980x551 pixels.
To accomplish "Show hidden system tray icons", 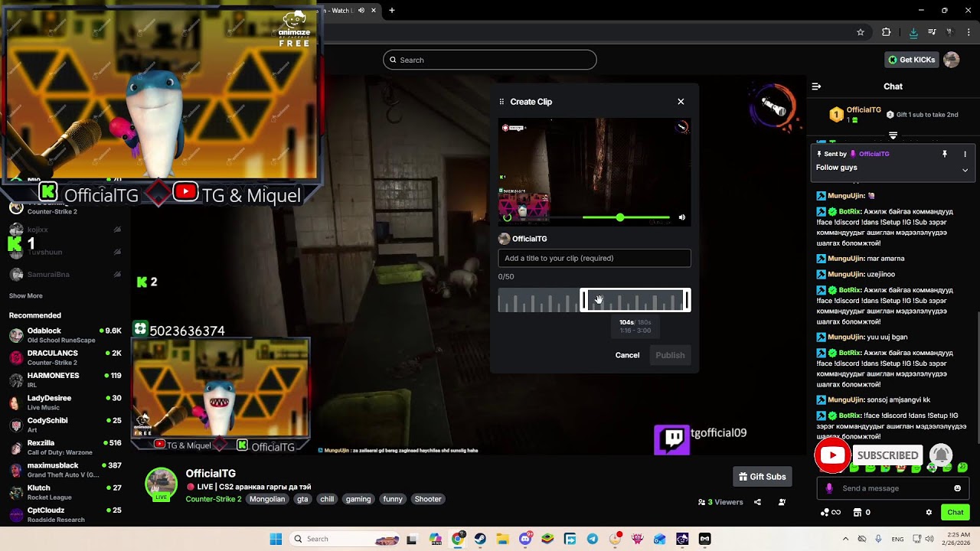I will coord(845,539).
